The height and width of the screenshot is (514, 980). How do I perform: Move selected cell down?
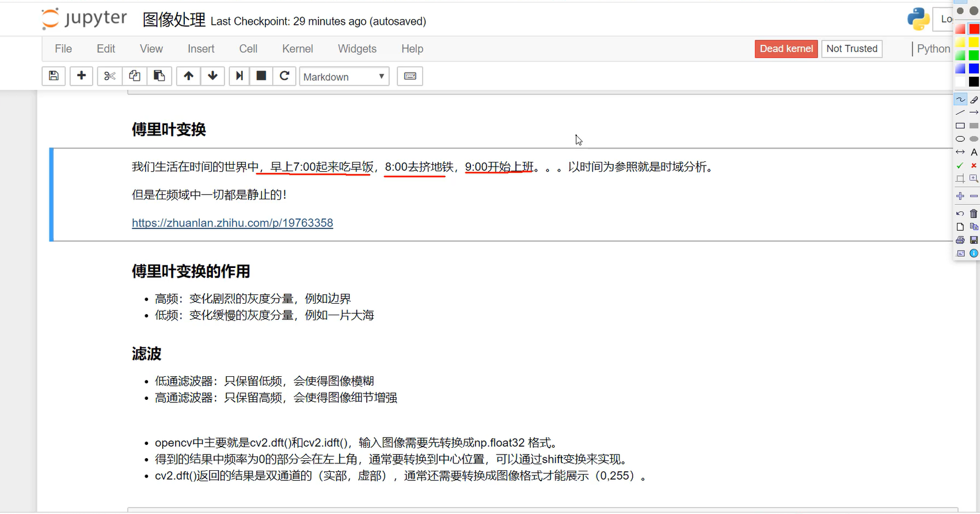[212, 76]
